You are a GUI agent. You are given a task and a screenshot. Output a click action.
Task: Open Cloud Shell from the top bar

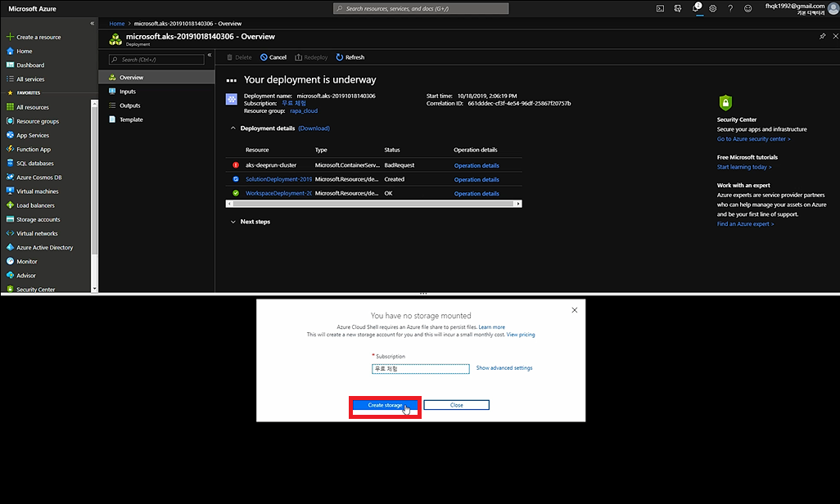click(x=660, y=8)
